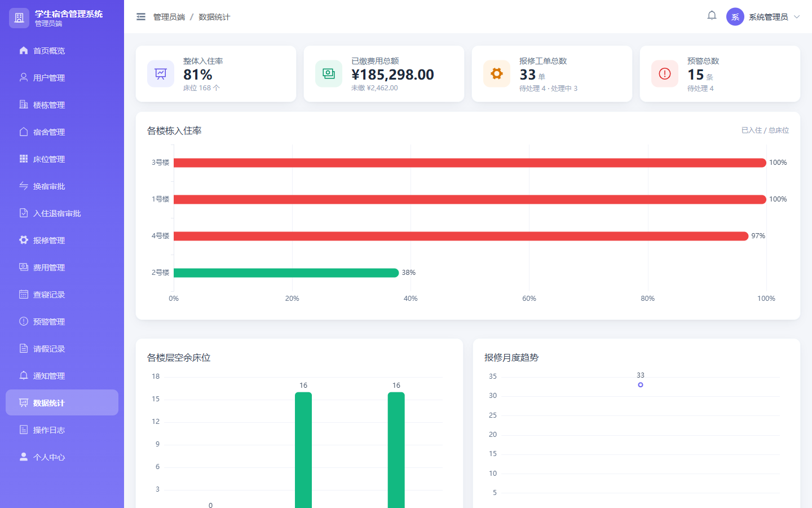Click the 33 data point on the trend chart

641,385
